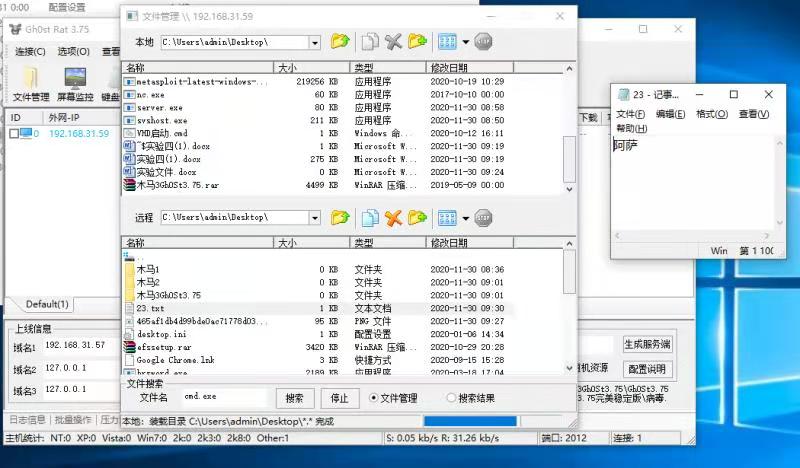Click the remote pane up-folder icon
Image resolution: width=800 pixels, height=468 pixels.
click(340, 218)
